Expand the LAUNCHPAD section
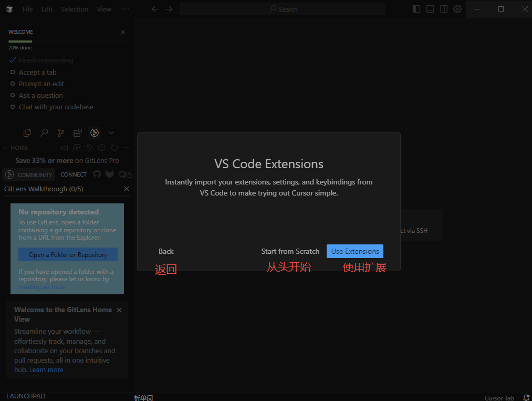532x401 pixels. pyautogui.click(x=26, y=396)
